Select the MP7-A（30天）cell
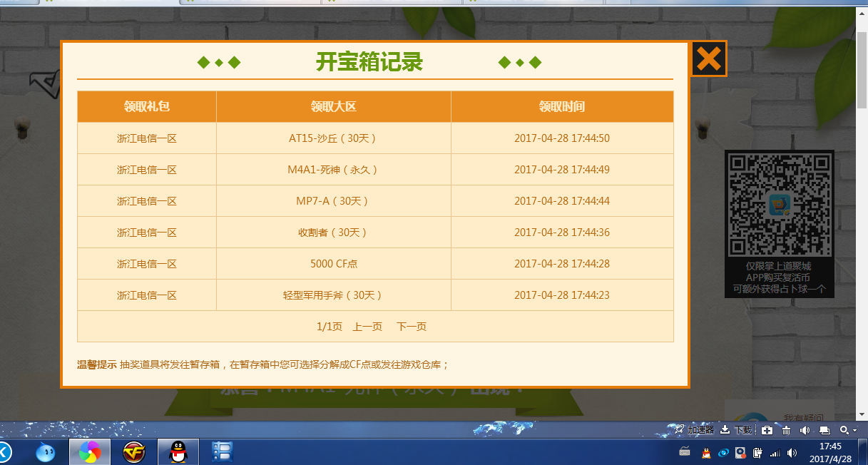Viewport: 868px width, 465px height. 334,201
